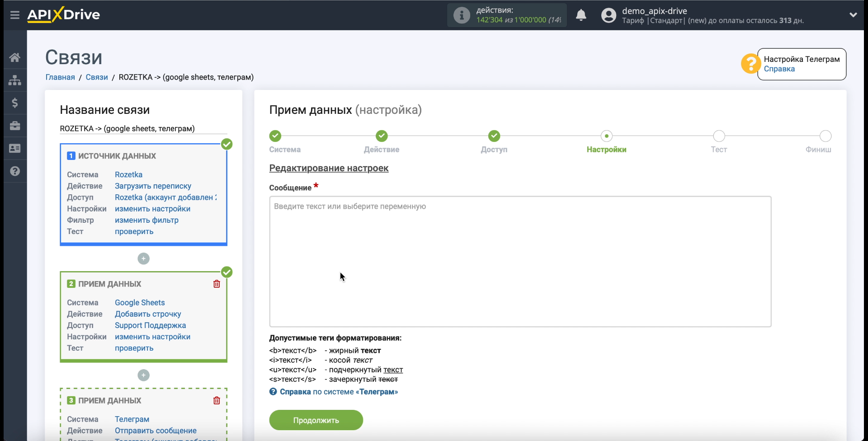This screenshot has width=868, height=441.
Task: Open contact card icon in sidebar
Action: point(15,148)
